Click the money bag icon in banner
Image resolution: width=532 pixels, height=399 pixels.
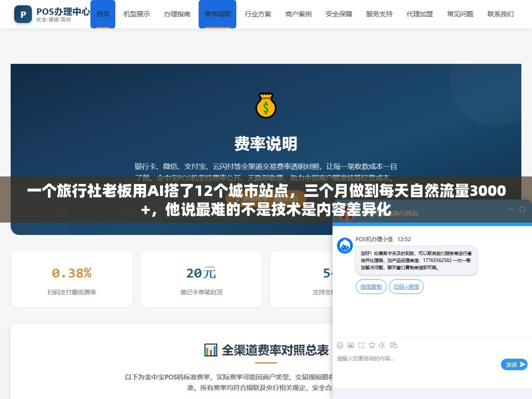tap(266, 106)
